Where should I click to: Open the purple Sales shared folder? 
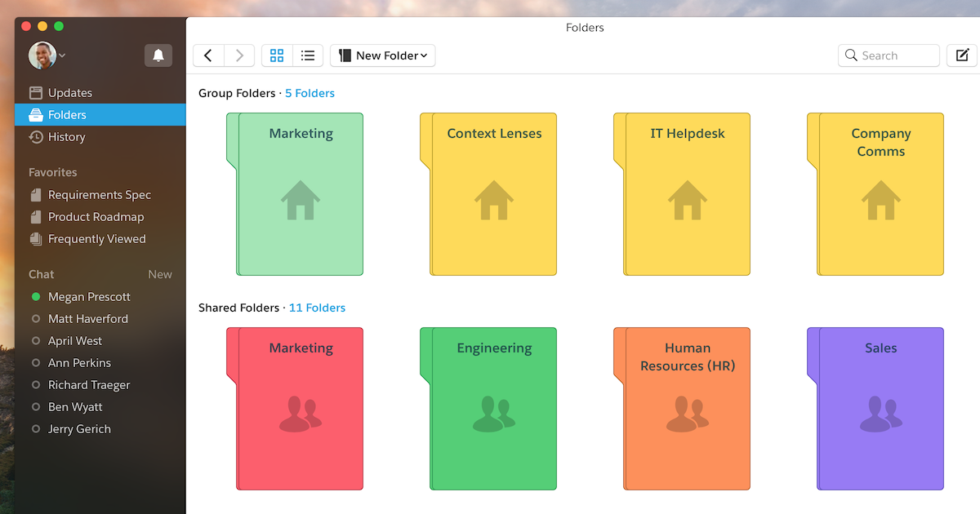880,408
